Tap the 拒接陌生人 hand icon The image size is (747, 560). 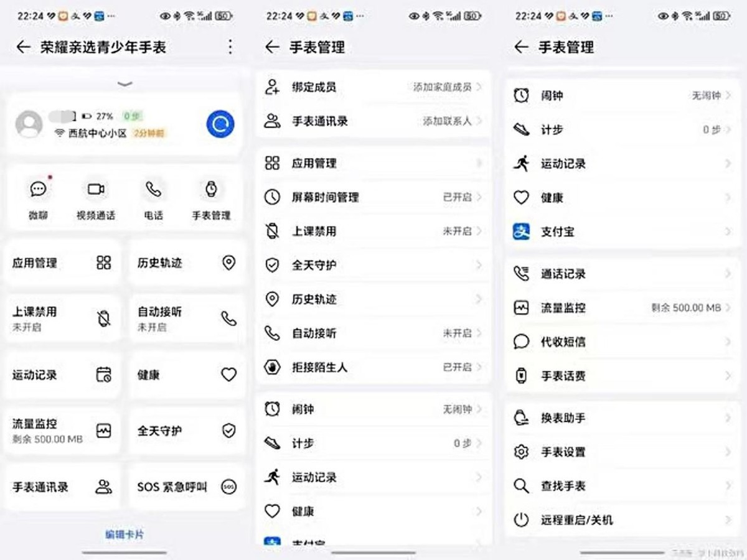272,367
